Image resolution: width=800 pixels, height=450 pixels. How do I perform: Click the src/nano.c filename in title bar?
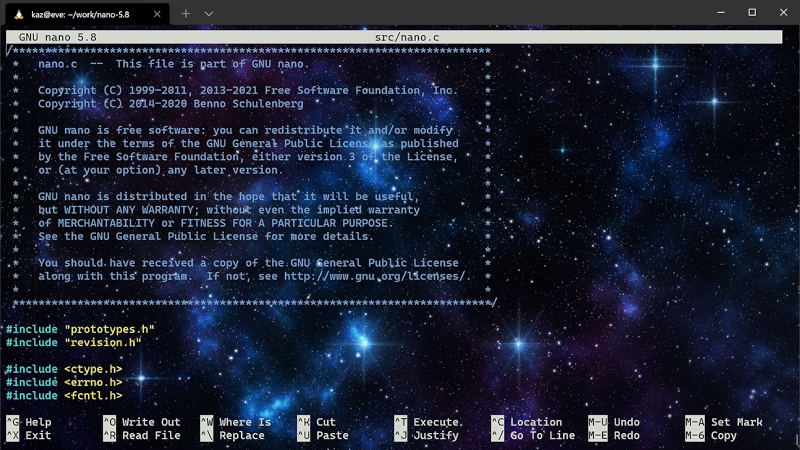[x=407, y=37]
